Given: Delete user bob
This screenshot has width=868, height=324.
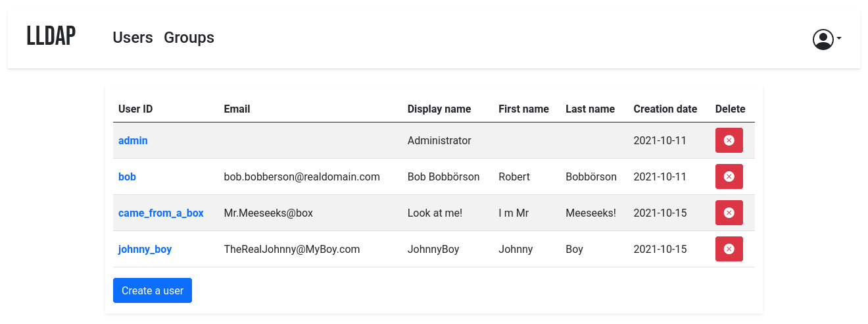Looking at the screenshot, I should click(729, 176).
